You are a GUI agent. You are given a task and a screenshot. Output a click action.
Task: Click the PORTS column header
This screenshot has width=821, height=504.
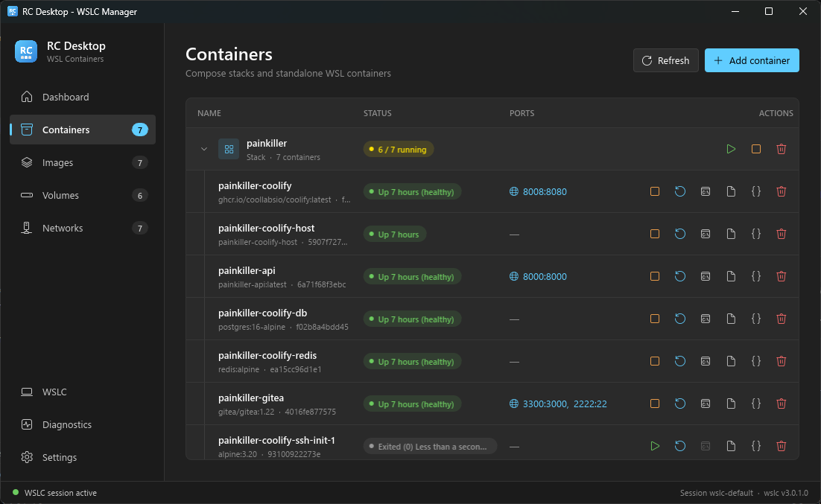coord(522,113)
